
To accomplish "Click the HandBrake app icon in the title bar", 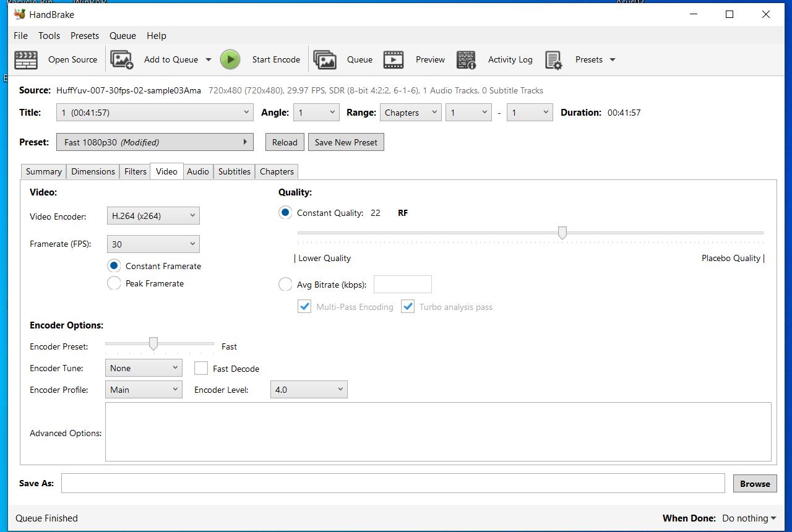I will click(x=19, y=14).
